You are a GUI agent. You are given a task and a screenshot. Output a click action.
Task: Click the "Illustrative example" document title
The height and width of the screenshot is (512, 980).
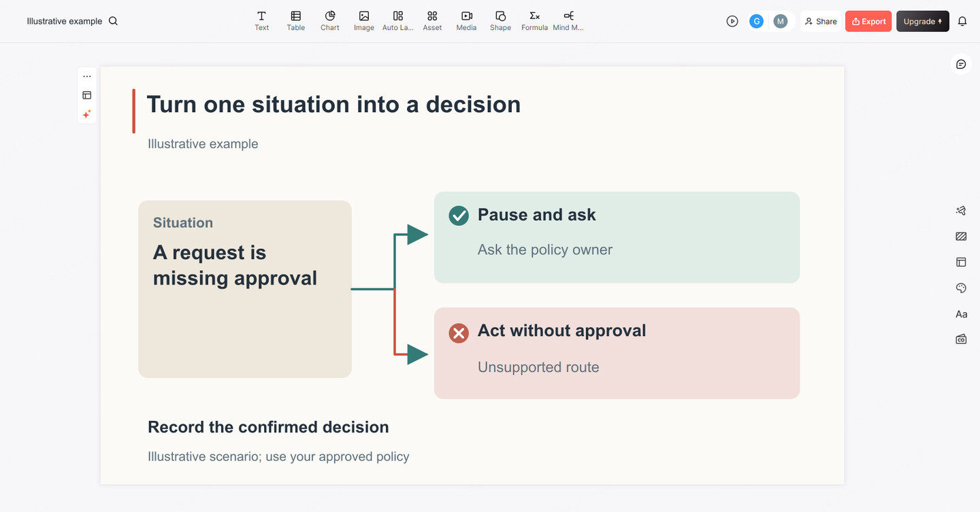tap(65, 21)
